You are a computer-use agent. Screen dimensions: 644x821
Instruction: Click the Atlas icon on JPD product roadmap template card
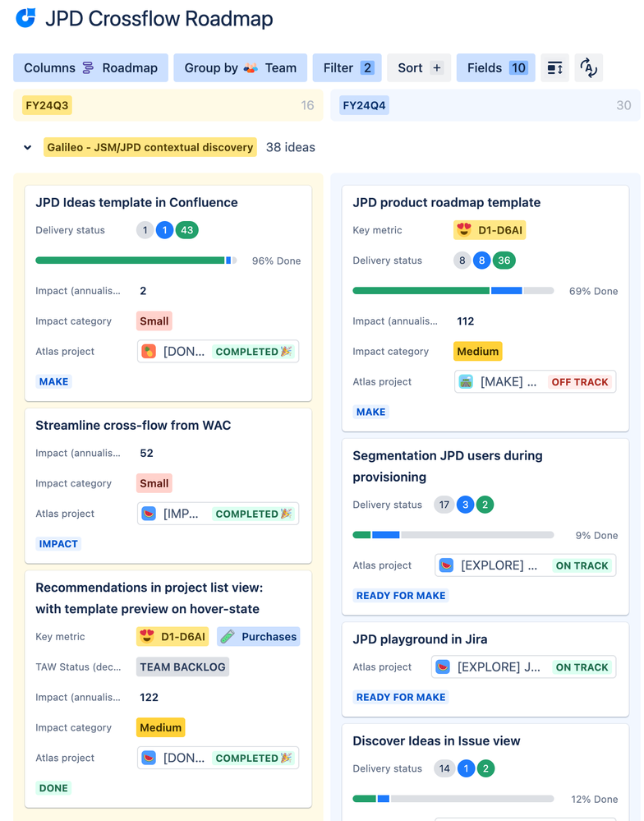[x=466, y=382]
